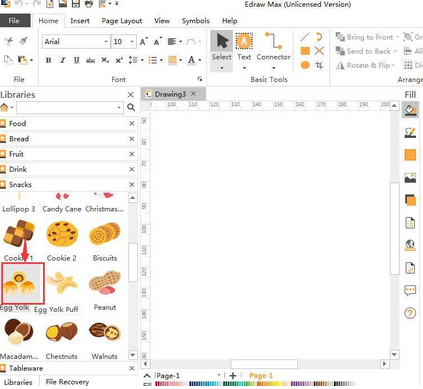Increase the font size
This screenshot has width=423, height=389.
click(144, 42)
